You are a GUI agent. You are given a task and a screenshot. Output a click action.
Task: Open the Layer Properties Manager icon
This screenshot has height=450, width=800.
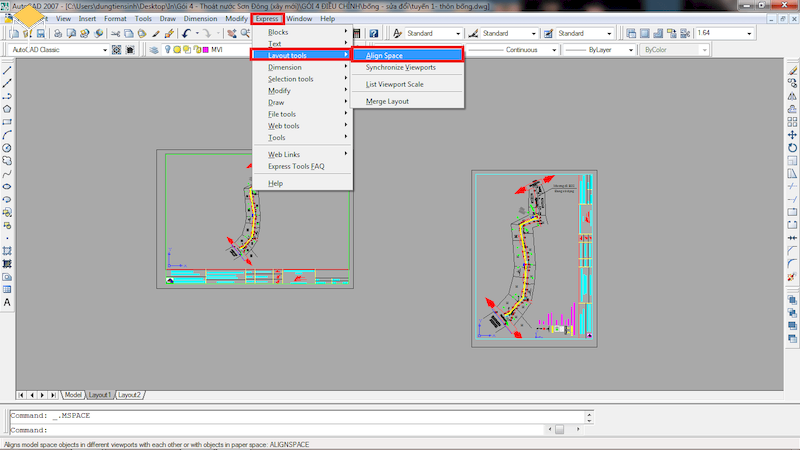tap(154, 50)
